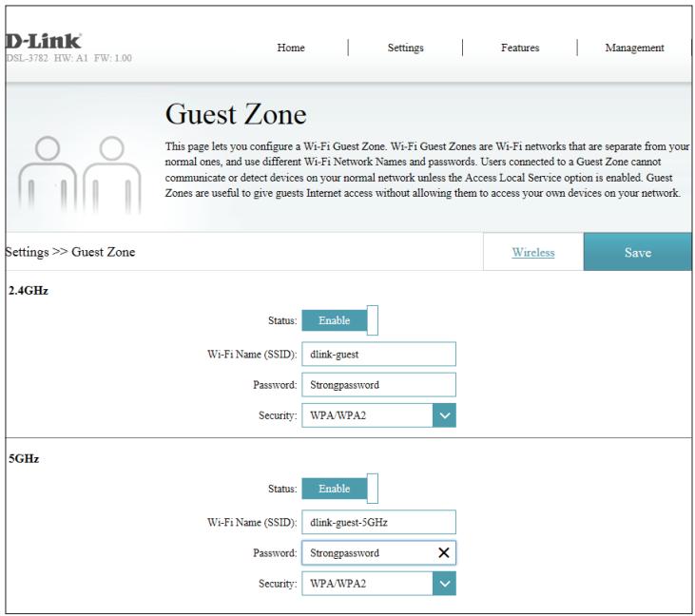Click the Settings >> Guest Zone breadcrumb
This screenshot has width=695, height=616.
tap(70, 252)
